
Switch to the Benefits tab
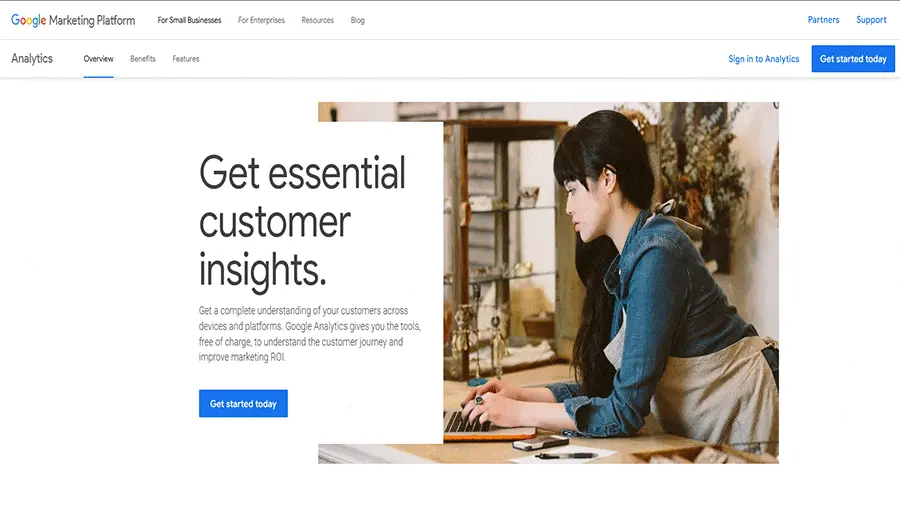click(142, 59)
